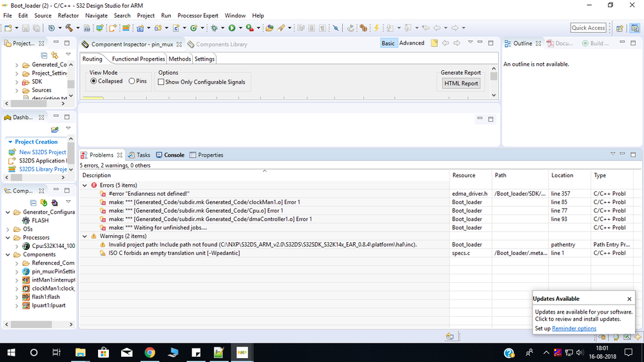Open the Tasks tab
This screenshot has width=644, height=362.
139,155
